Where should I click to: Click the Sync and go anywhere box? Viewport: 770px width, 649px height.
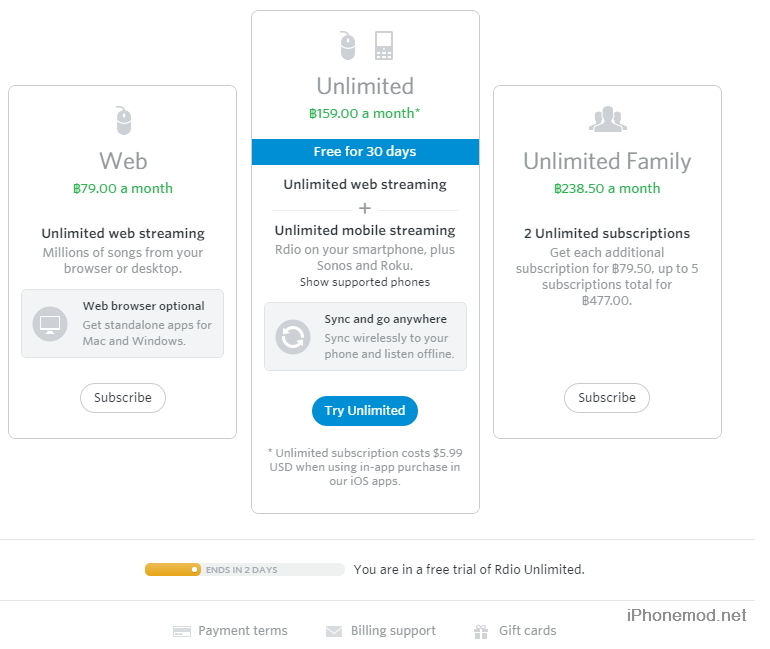pyautogui.click(x=365, y=337)
